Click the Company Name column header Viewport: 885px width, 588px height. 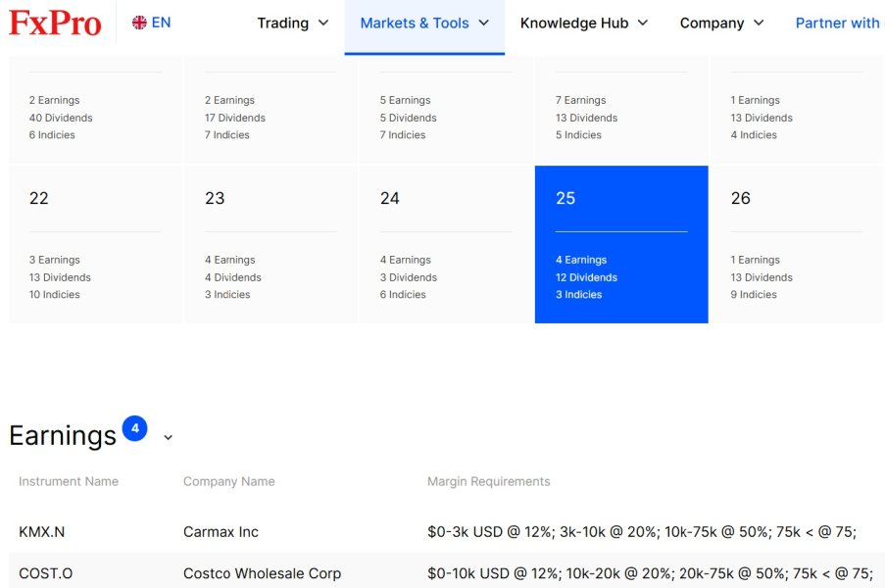point(229,481)
